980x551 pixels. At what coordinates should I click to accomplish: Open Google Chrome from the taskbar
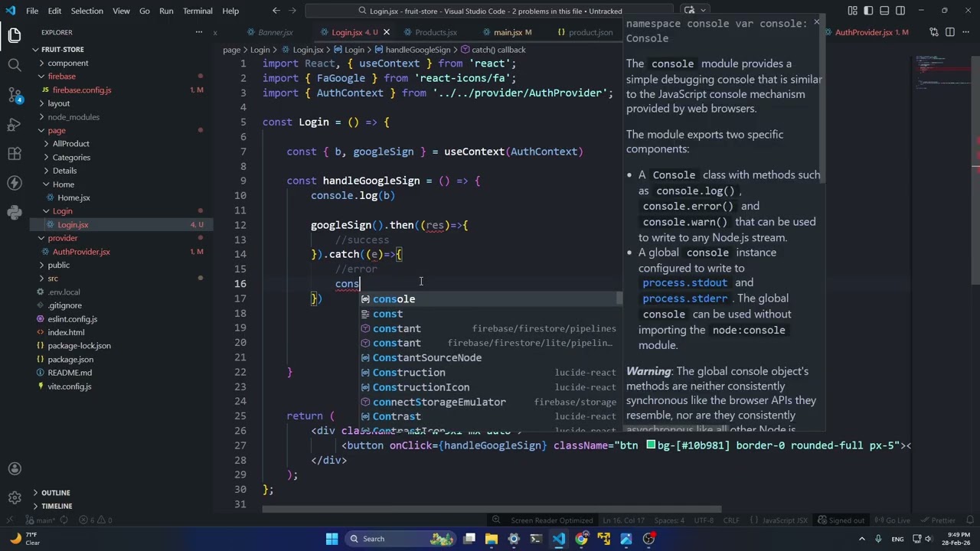pos(581,539)
